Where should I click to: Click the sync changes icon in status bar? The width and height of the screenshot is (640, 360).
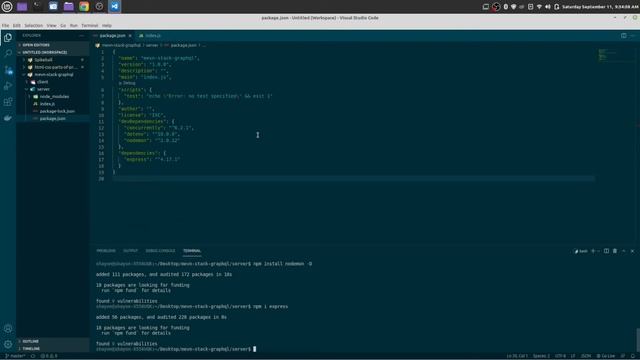(x=33, y=356)
